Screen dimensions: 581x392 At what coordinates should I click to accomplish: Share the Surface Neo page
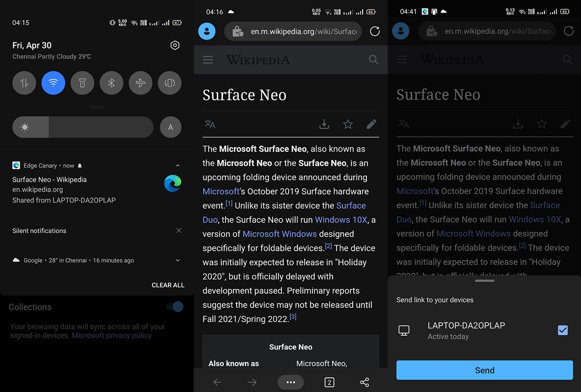(364, 382)
